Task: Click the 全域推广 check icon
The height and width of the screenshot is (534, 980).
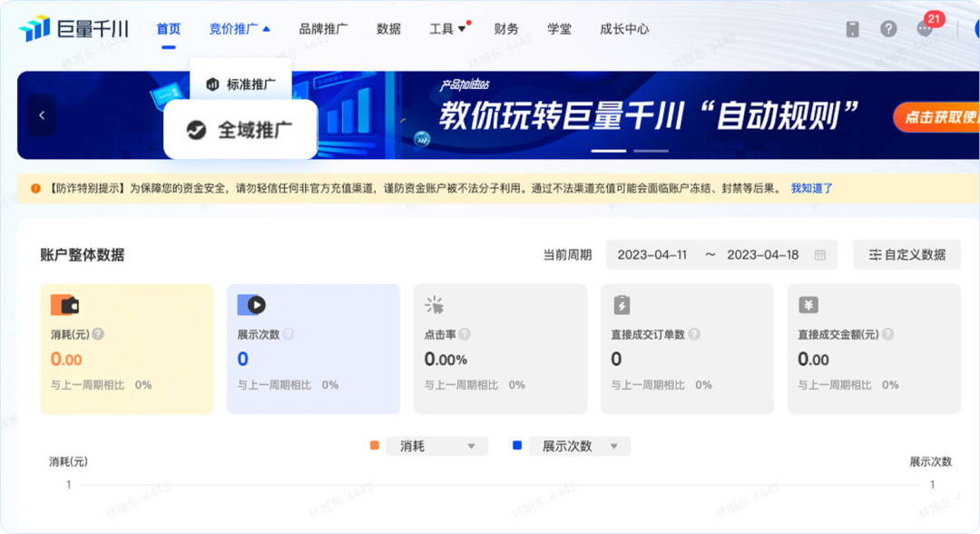Action: tap(196, 130)
